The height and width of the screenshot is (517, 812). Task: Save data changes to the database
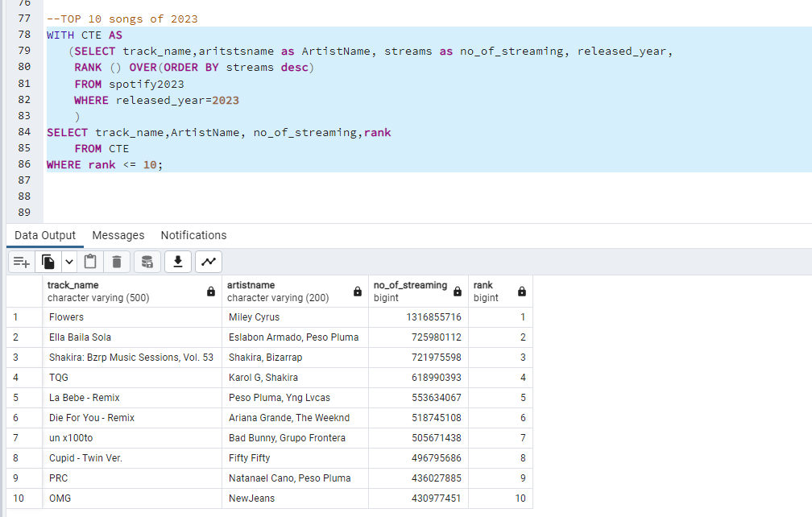coord(147,262)
